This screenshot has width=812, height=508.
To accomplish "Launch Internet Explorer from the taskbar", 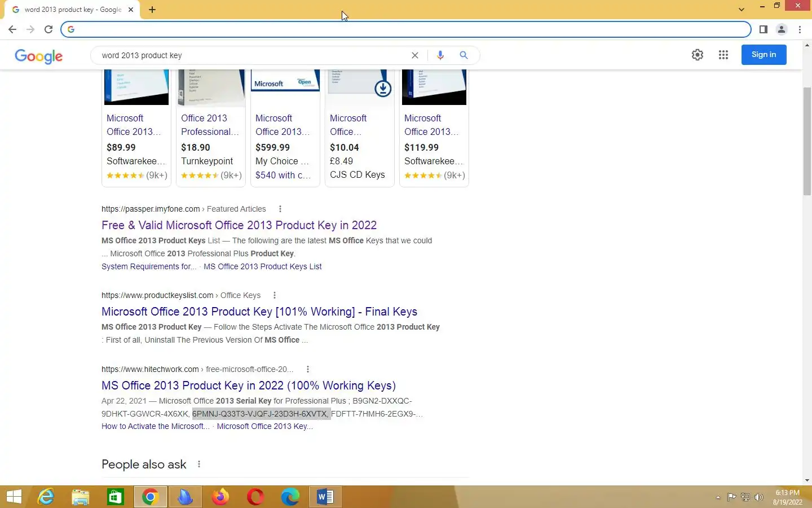I will (46, 497).
